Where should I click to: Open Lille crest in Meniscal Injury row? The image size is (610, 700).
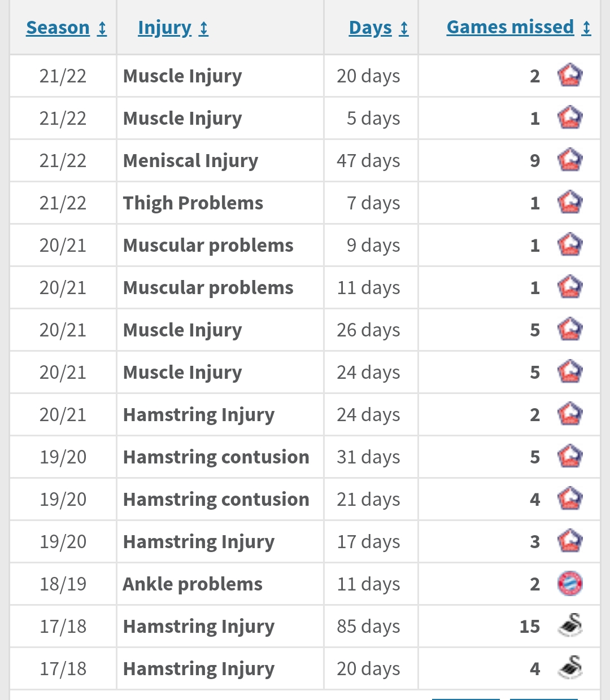coord(570,160)
